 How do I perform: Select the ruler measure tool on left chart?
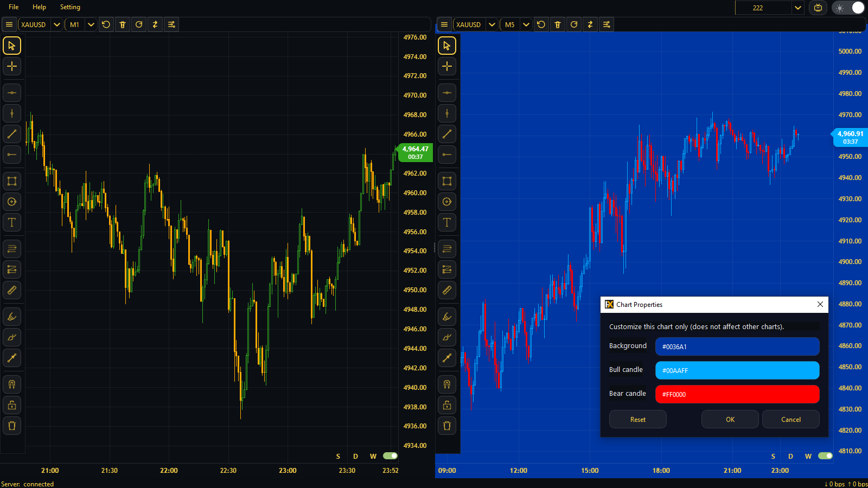click(x=12, y=290)
